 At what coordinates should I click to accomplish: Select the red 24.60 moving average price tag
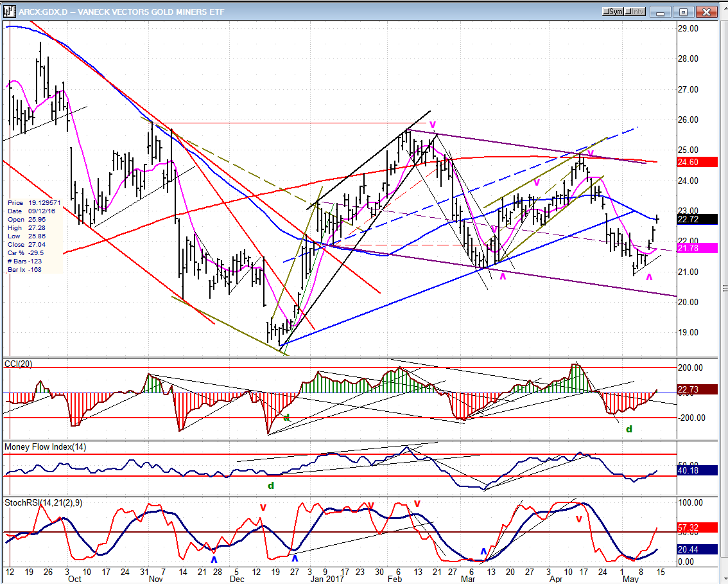(x=696, y=163)
